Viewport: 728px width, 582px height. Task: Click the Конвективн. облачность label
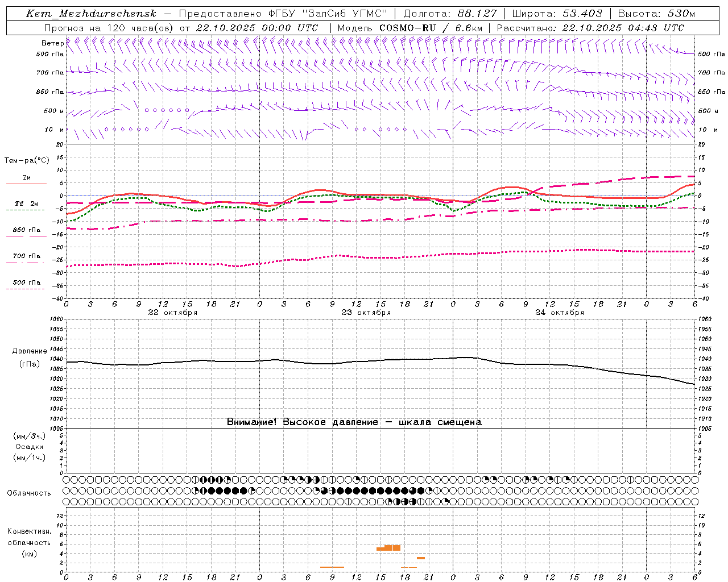[x=29, y=537]
